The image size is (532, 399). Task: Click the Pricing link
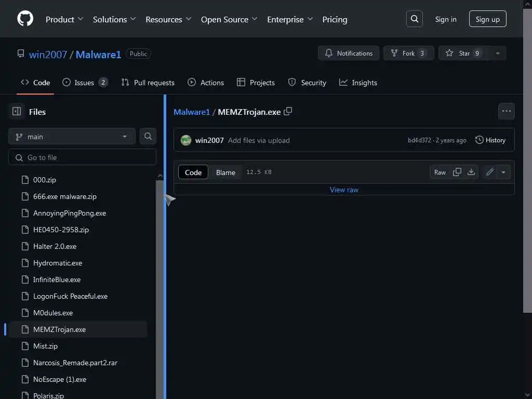pos(335,19)
